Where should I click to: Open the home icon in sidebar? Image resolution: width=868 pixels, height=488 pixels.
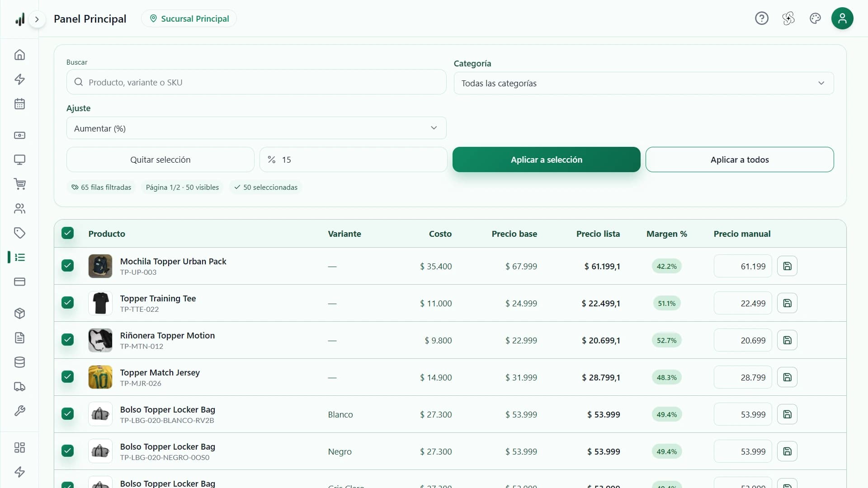pyautogui.click(x=19, y=55)
